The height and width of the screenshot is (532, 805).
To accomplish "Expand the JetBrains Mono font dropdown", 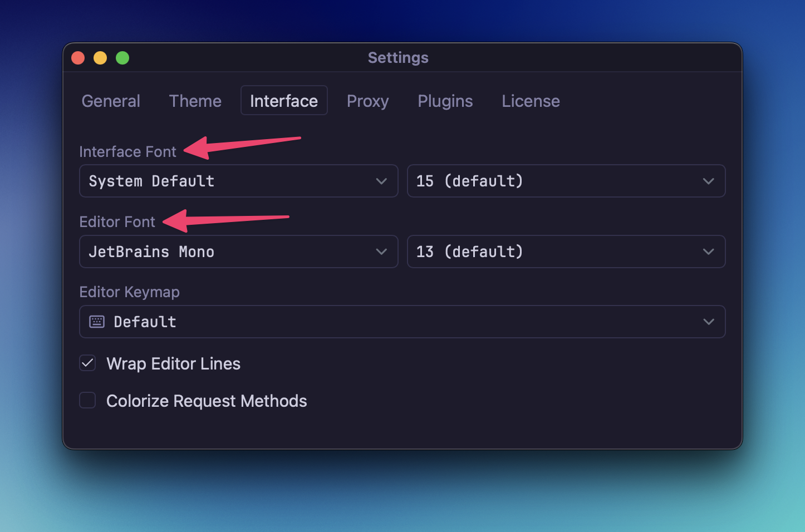I will 238,252.
